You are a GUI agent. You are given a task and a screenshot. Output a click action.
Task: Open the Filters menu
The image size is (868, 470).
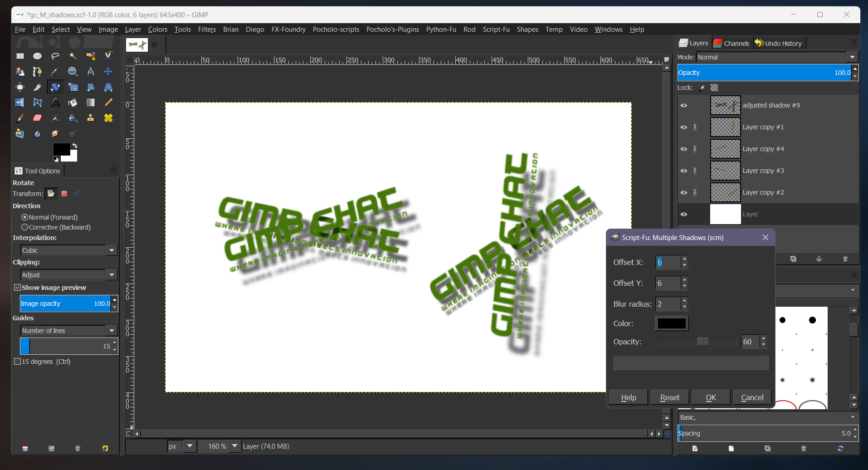(207, 29)
